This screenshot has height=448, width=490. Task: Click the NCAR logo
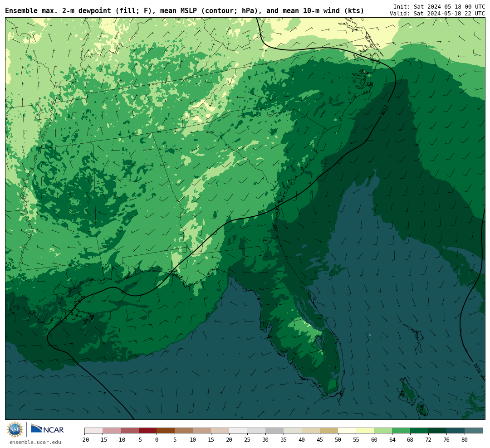[47, 429]
